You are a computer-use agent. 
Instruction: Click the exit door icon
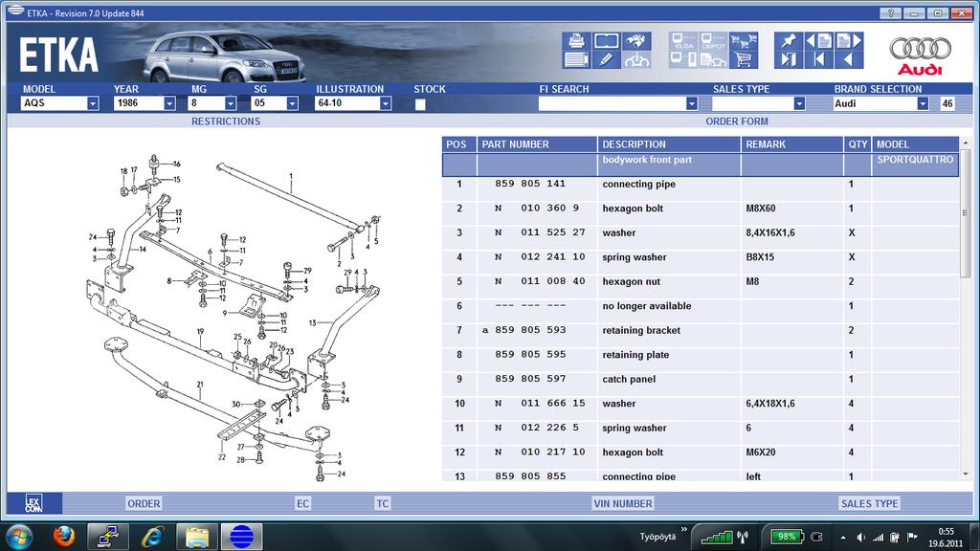pos(788,60)
